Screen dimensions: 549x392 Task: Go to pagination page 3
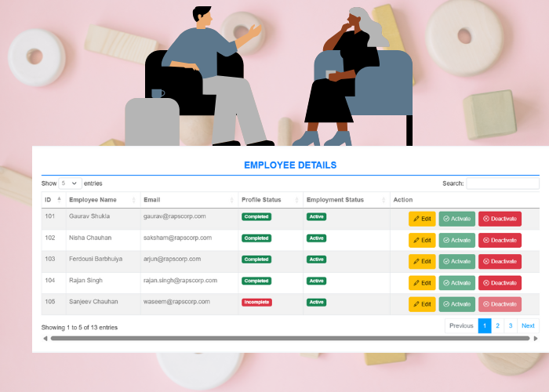pyautogui.click(x=511, y=326)
